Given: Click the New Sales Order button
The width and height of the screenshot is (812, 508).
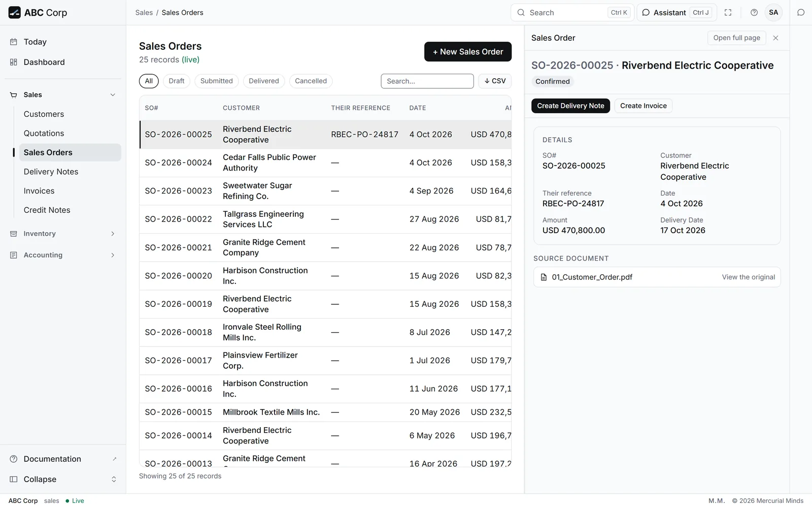Looking at the screenshot, I should pyautogui.click(x=468, y=52).
